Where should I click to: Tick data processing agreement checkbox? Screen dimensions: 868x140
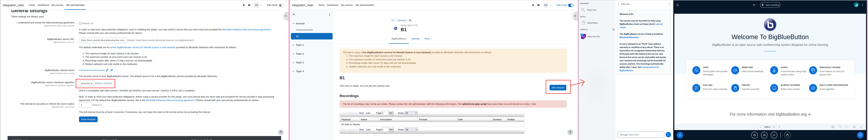80,23
